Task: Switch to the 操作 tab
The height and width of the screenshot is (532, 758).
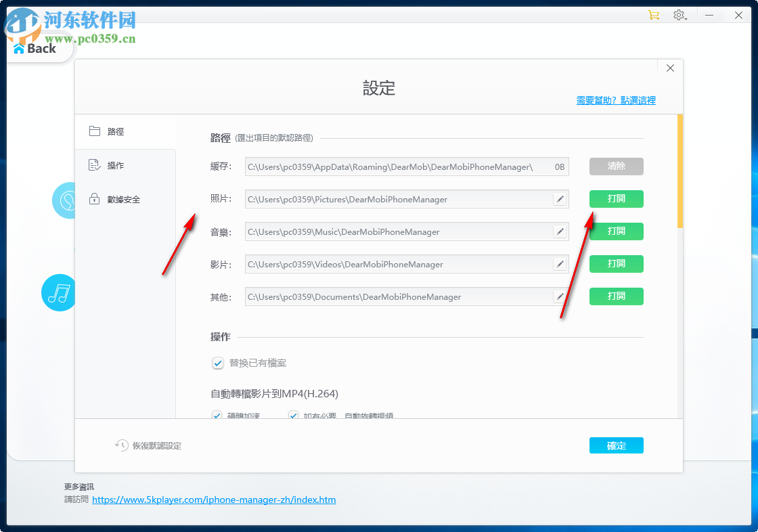Action: tap(115, 164)
